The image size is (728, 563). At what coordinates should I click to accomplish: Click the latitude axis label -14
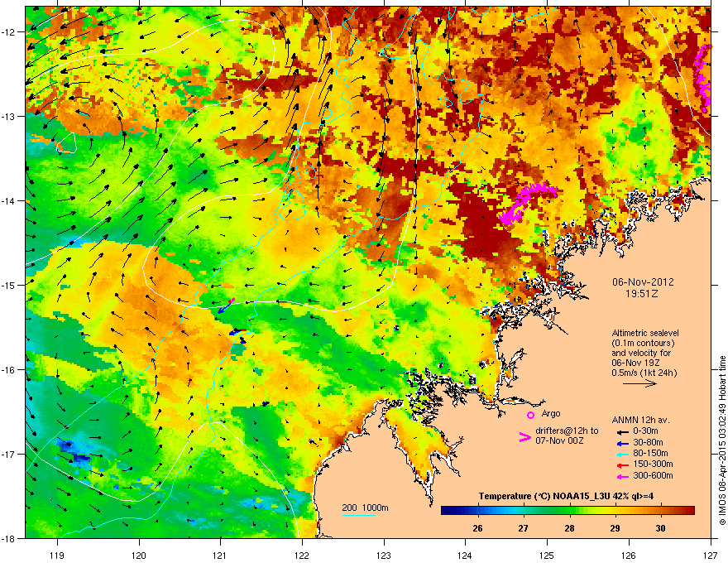point(9,200)
